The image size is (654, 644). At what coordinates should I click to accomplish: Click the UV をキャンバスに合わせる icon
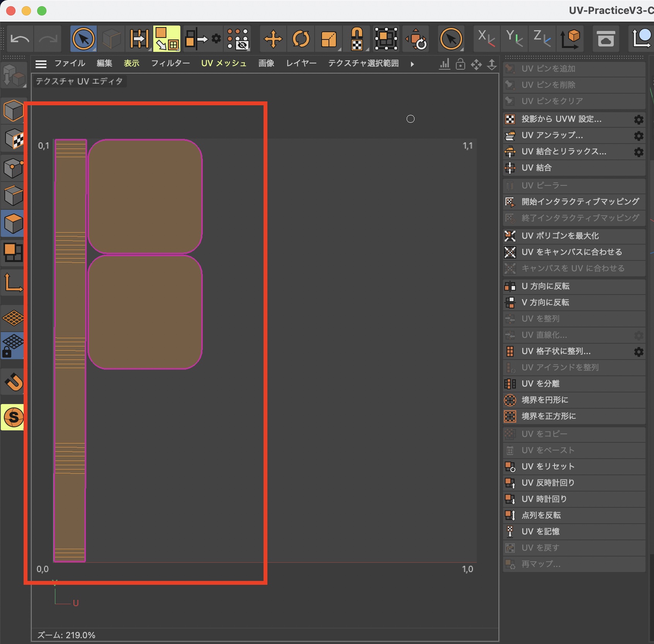pos(510,252)
